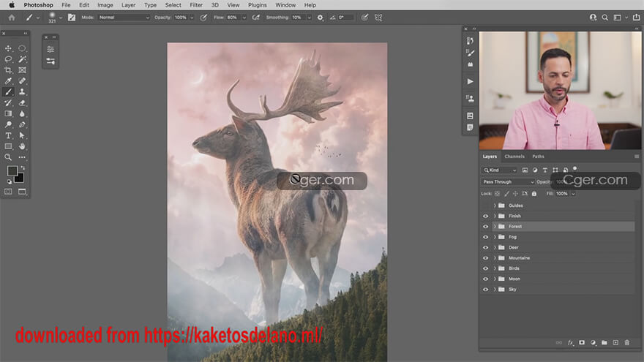Select the Elliptical Marquee tool
Image resolution: width=644 pixels, height=362 pixels.
[22, 48]
